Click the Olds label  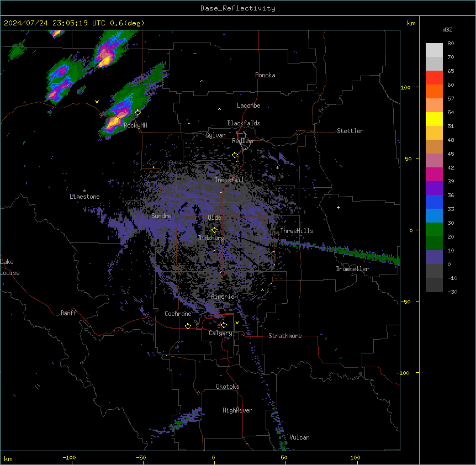click(x=214, y=218)
